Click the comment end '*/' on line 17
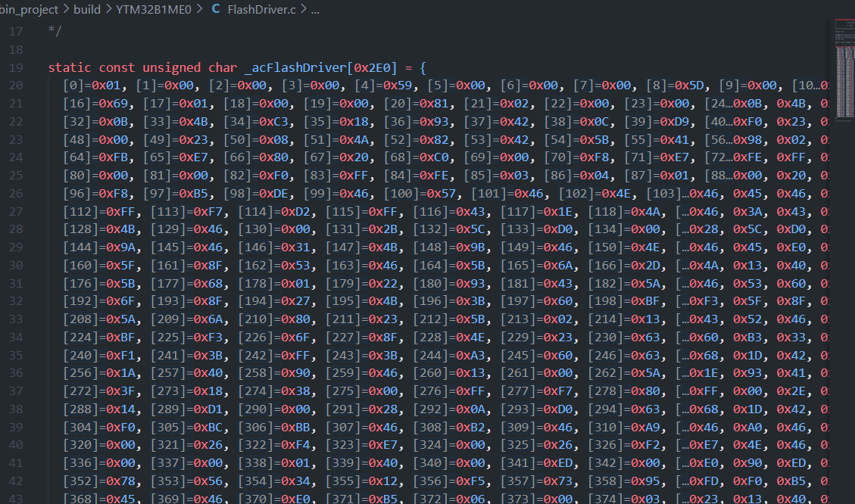 click(55, 32)
